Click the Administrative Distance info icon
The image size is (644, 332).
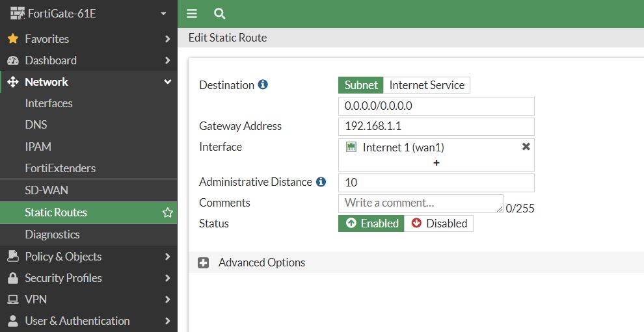[x=321, y=182]
